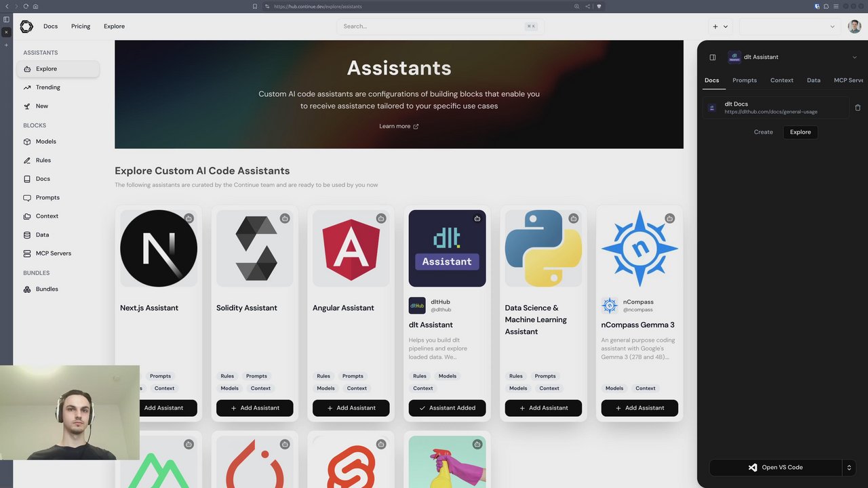Click robot icon on nCompass card
This screenshot has width=868, height=488.
(x=670, y=218)
